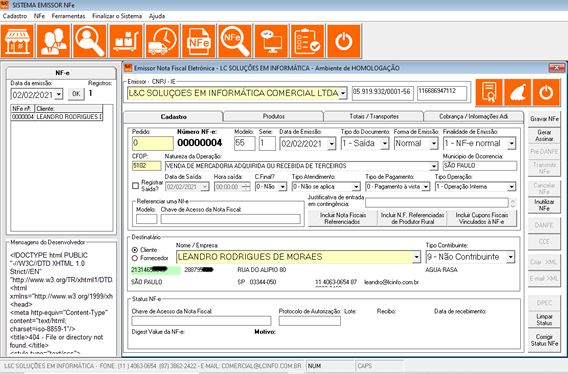Click the Modelo field under Referenciar uma NF-e
568x374 pixels.
tap(146, 219)
